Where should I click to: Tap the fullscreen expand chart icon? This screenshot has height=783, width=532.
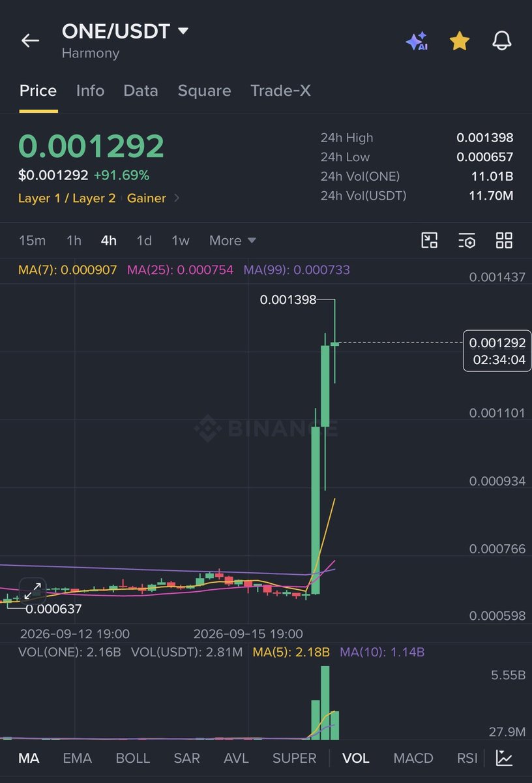(32, 591)
